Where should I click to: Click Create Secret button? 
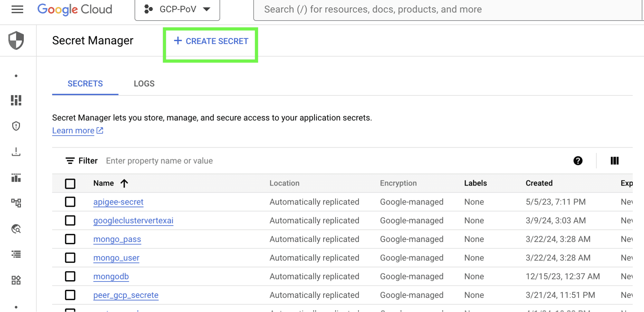click(211, 41)
